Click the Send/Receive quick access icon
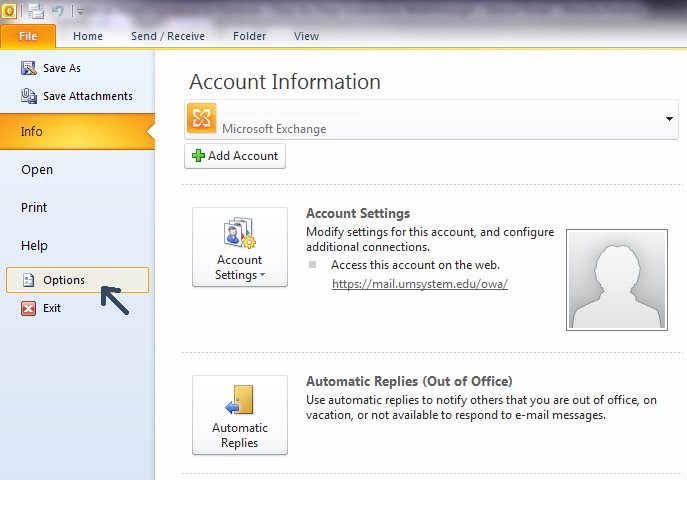The height and width of the screenshot is (512, 687). tap(36, 11)
